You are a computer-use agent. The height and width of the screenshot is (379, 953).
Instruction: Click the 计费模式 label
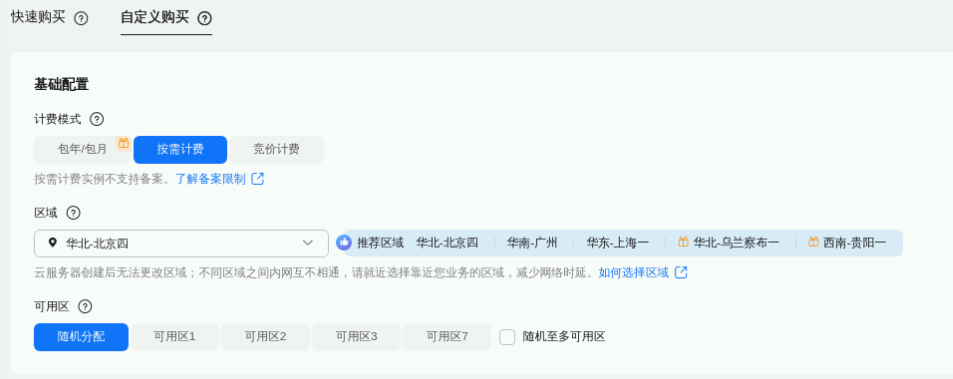click(x=58, y=119)
